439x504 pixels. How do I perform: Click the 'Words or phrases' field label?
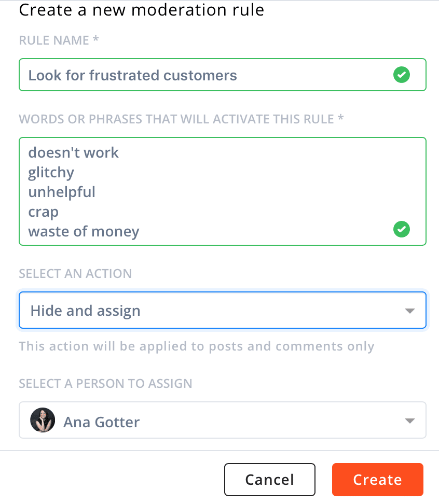pyautogui.click(x=181, y=119)
